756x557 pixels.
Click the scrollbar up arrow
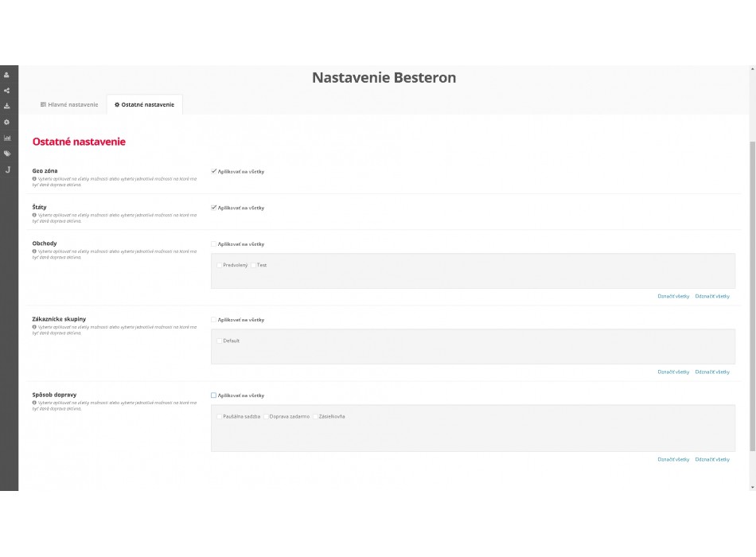pyautogui.click(x=753, y=69)
